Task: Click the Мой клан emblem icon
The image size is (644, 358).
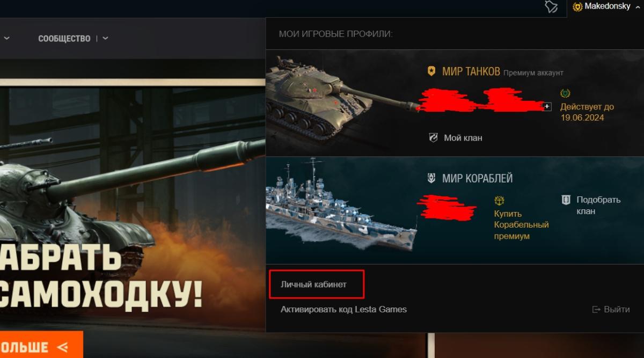Action: (434, 138)
